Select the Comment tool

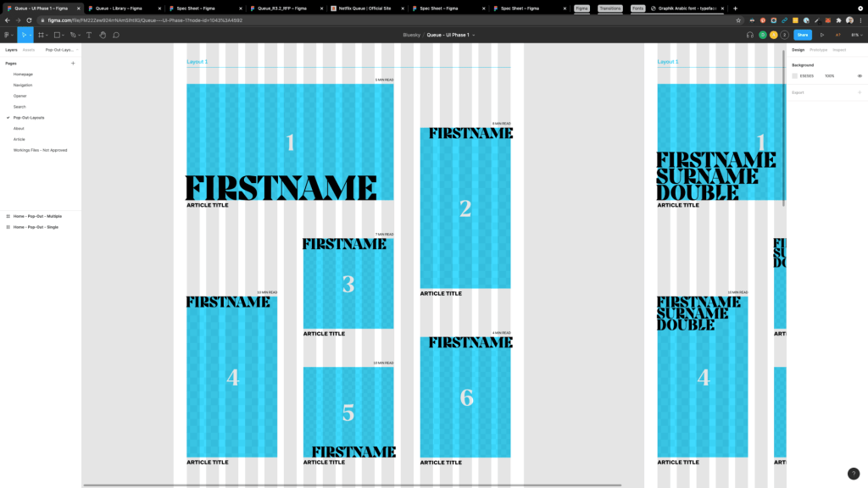[x=116, y=35]
